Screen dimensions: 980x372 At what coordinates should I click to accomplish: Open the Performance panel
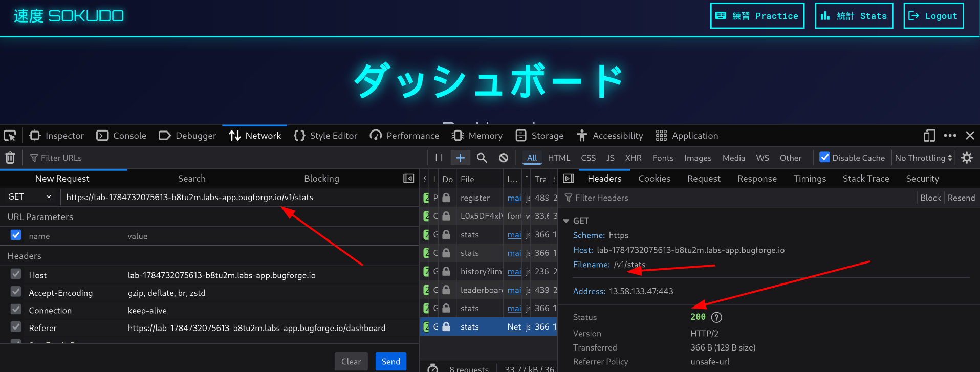click(x=404, y=136)
